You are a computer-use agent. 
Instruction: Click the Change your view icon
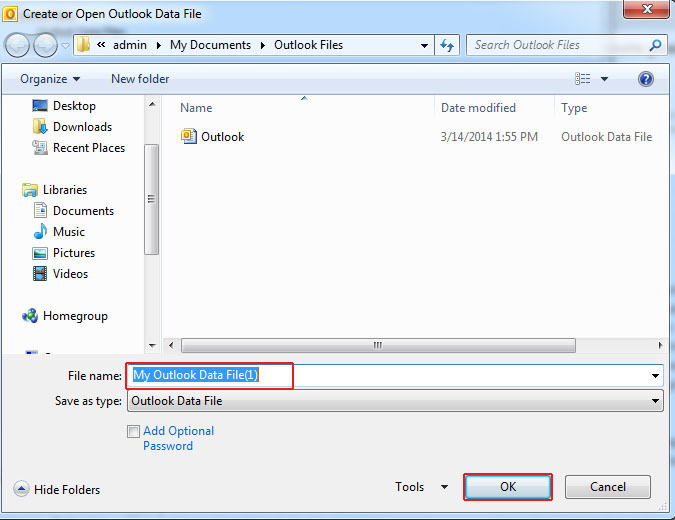pos(582,79)
